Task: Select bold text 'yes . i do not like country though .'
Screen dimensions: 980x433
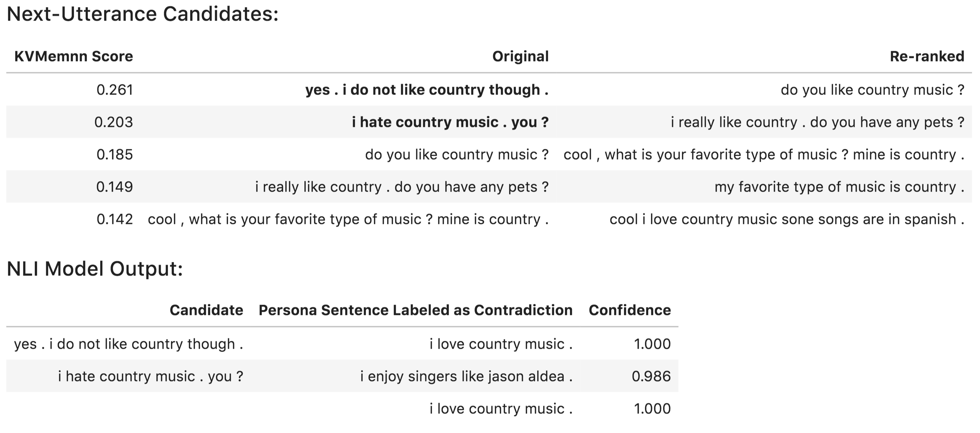Action: click(426, 90)
